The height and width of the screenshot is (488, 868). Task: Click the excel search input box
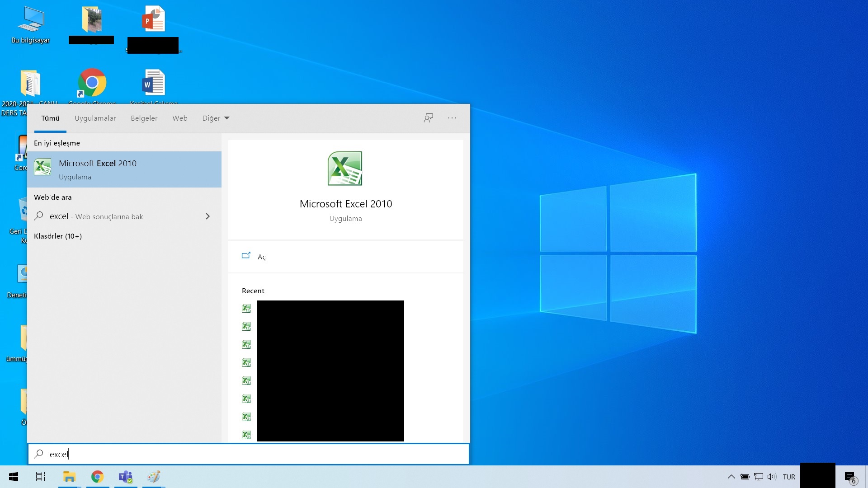click(249, 454)
